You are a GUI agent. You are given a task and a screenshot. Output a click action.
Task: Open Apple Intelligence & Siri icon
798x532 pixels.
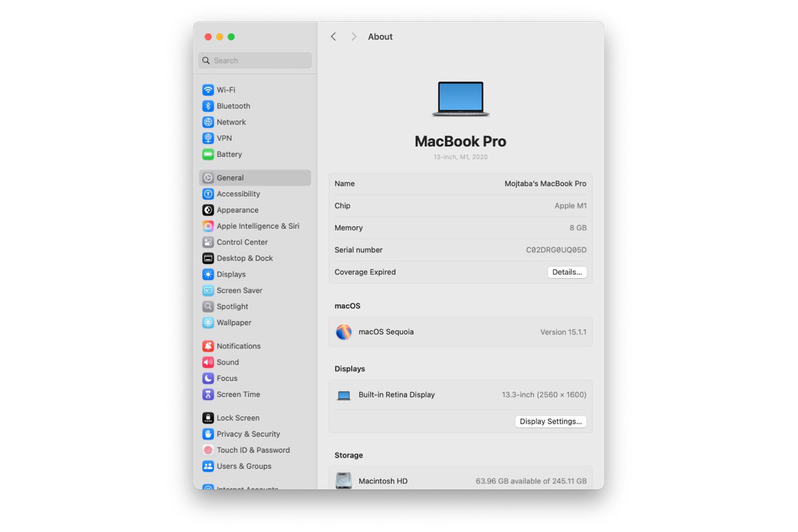[x=208, y=226]
